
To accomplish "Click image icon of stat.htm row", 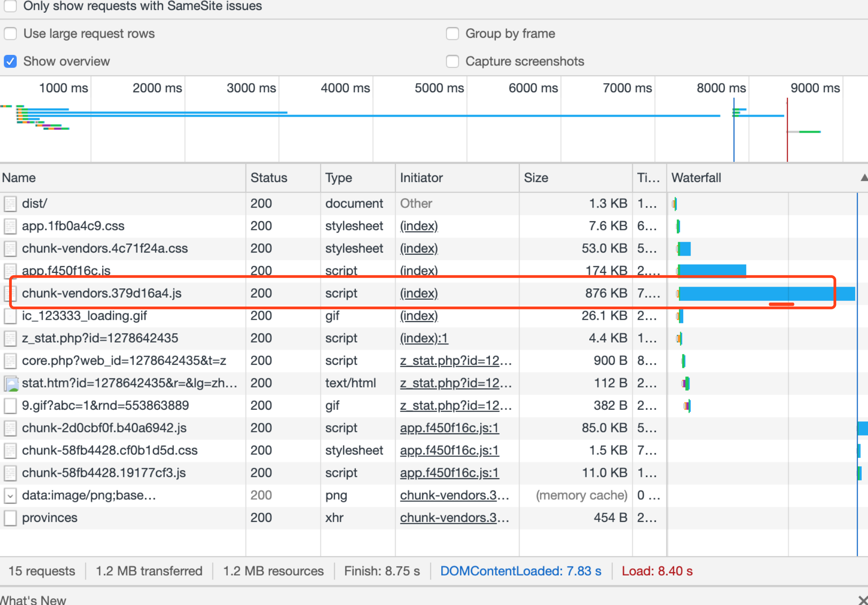I will coord(11,383).
